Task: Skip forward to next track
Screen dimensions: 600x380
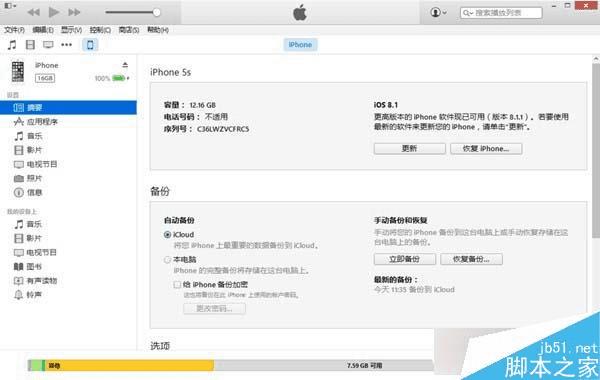Action: (x=74, y=12)
